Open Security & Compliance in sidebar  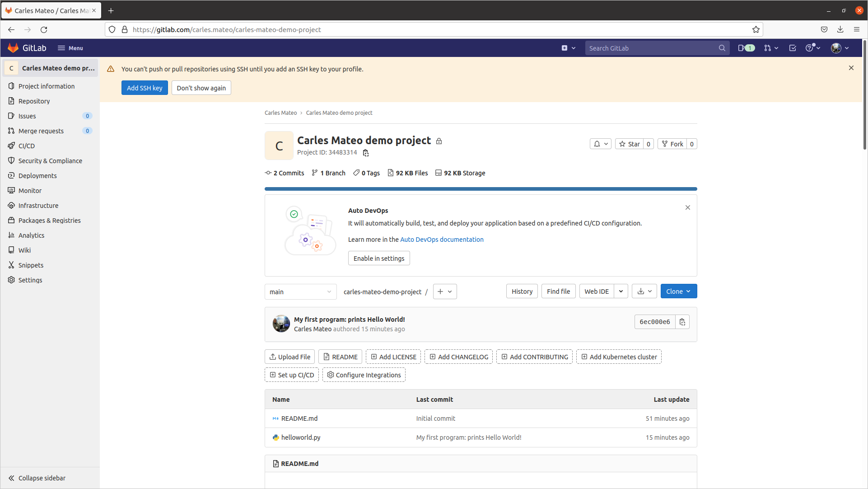point(50,160)
